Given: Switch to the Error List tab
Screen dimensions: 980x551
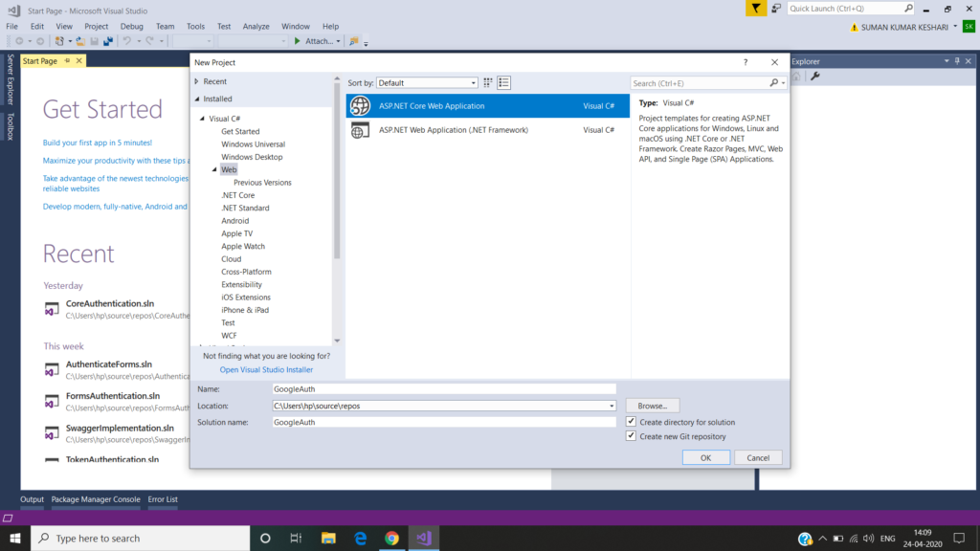Looking at the screenshot, I should click(163, 499).
